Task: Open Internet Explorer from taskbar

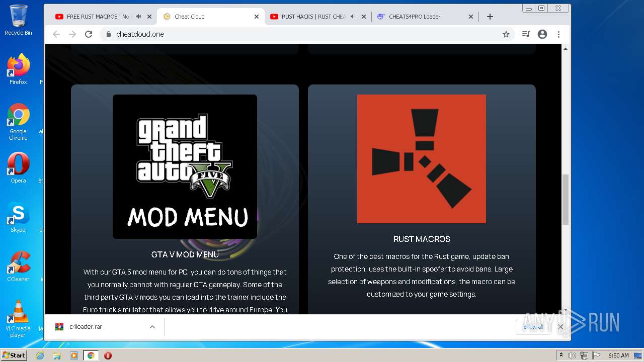Action: click(x=40, y=355)
